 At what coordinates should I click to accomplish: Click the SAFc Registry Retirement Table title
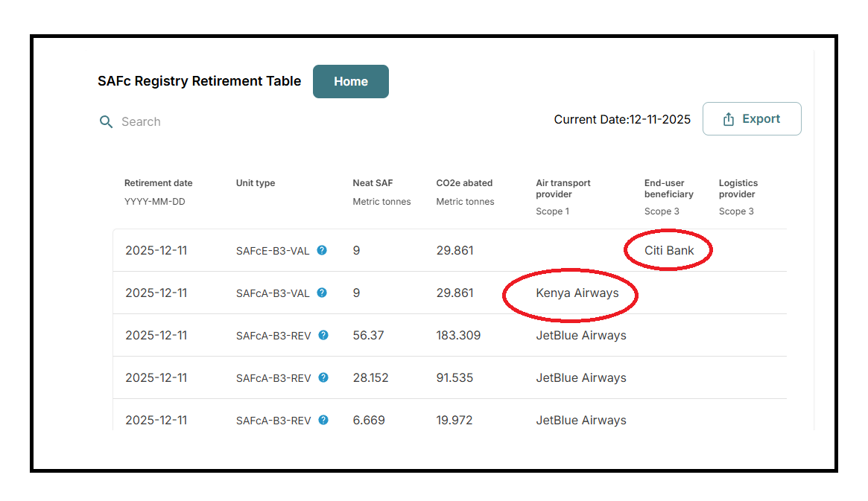click(199, 81)
